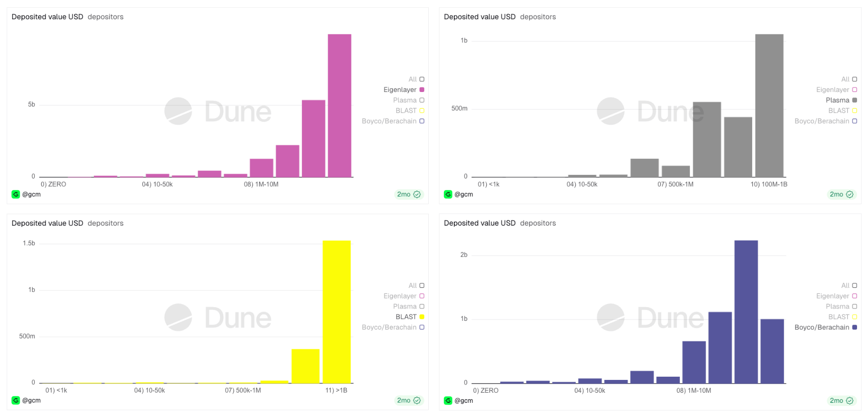Screen dimensions: 868x417
Task: Toggle the Eigenlayer checkbox in the gray Plasma chart legend
Action: click(854, 90)
